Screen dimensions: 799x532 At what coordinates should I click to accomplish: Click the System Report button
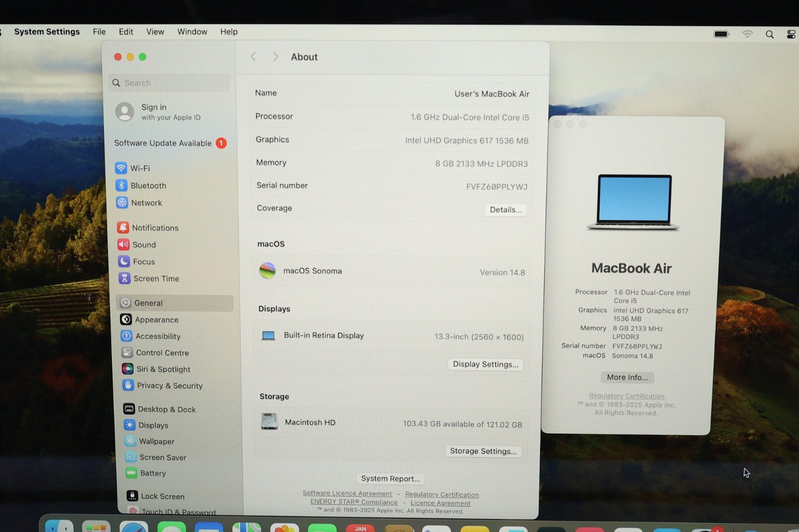391,479
